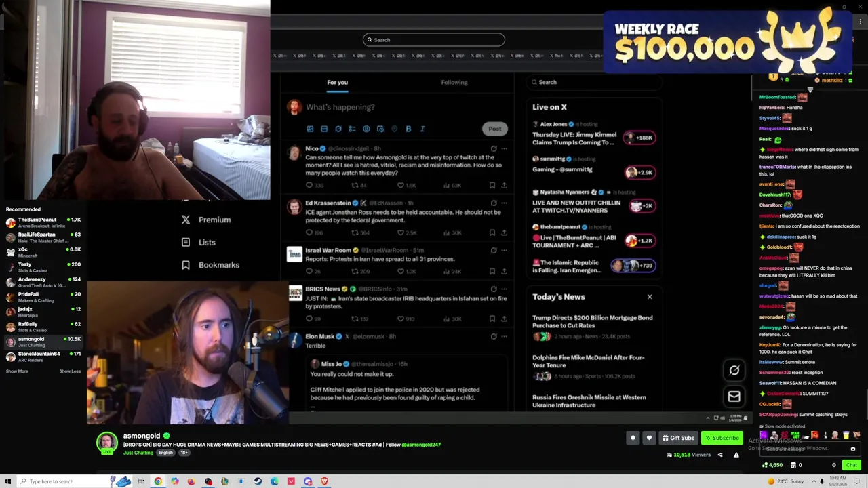The height and width of the screenshot is (488, 868).
Task: Toggle stream notifications bell
Action: (x=633, y=438)
